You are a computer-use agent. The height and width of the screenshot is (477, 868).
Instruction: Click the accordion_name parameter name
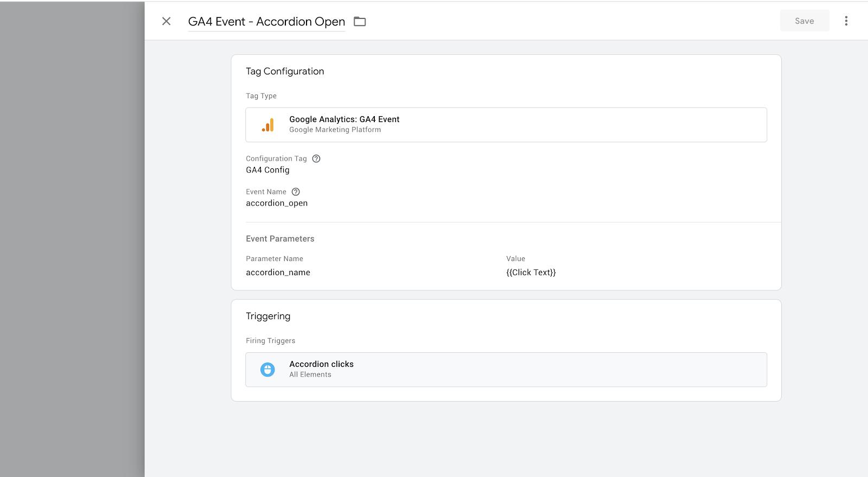coord(278,272)
